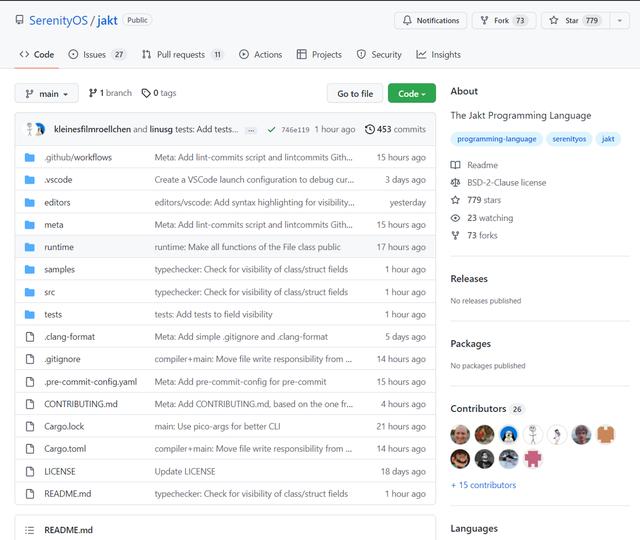640x540 pixels.
Task: Click the samples folder icon
Action: pos(30,269)
